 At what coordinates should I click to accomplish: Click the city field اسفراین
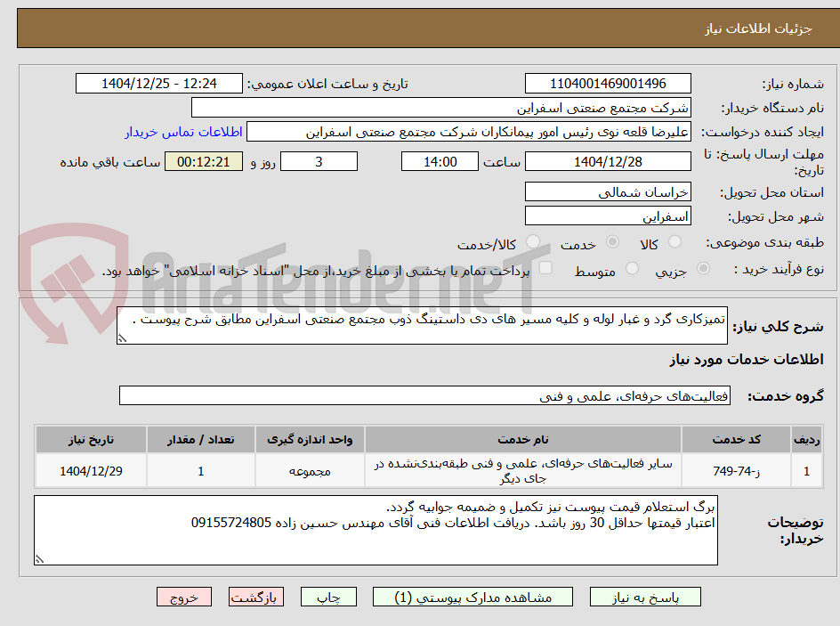(608, 216)
